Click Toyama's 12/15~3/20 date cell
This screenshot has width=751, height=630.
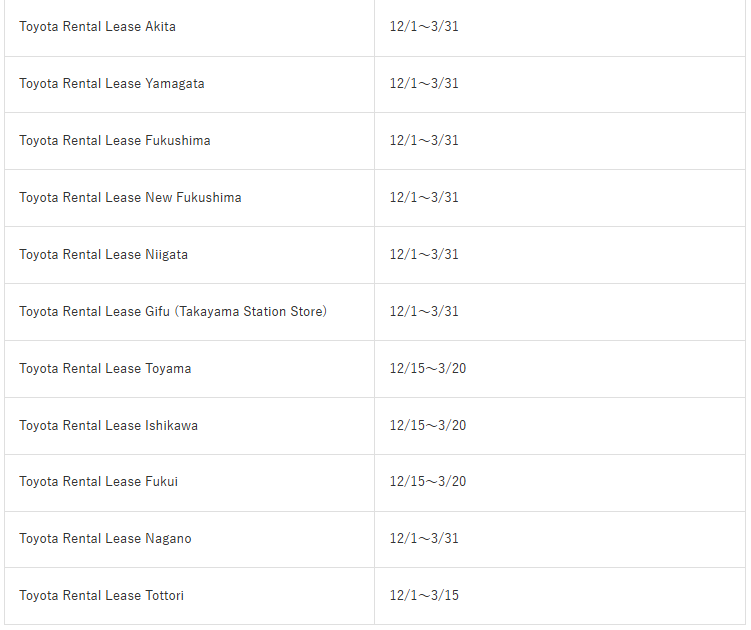click(x=428, y=369)
